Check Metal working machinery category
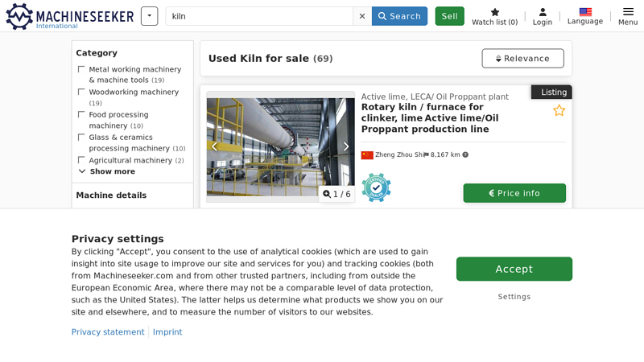 81,70
